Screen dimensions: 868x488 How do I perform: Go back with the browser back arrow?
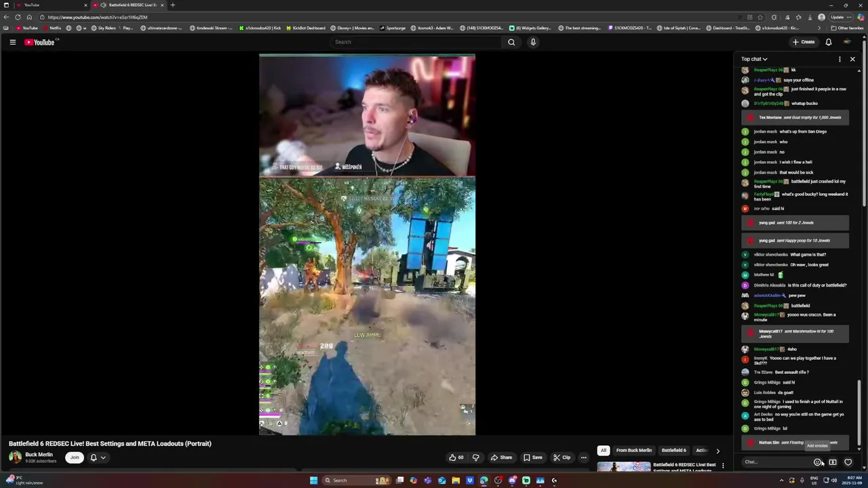pos(6,17)
